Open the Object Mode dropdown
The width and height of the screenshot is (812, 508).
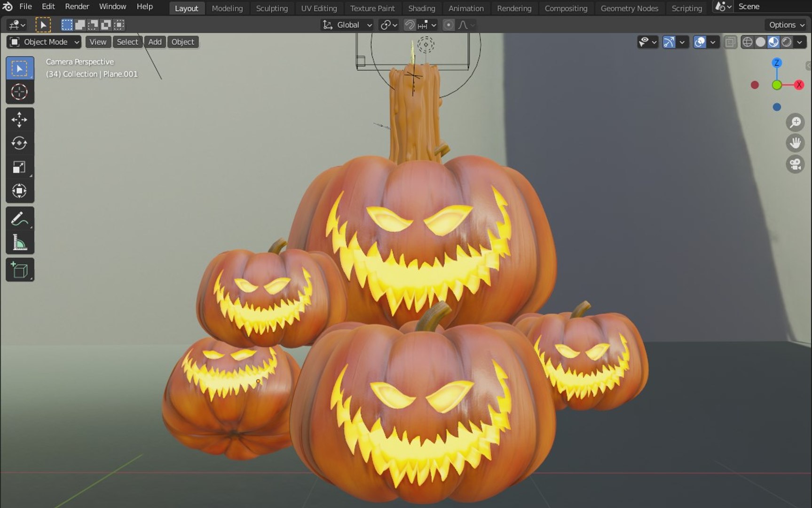[44, 42]
